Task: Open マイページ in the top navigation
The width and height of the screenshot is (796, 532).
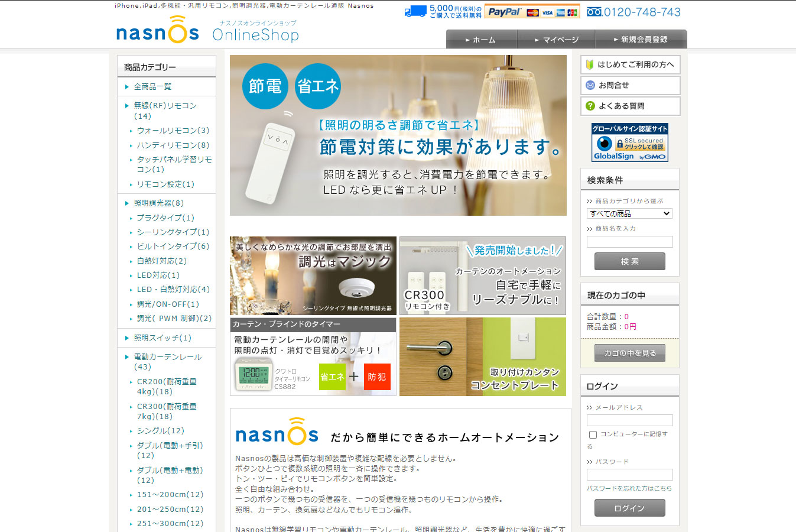Action: click(556, 40)
